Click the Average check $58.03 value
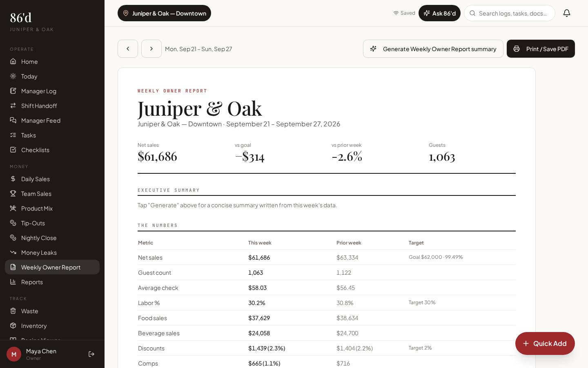588x368 pixels. [257, 287]
